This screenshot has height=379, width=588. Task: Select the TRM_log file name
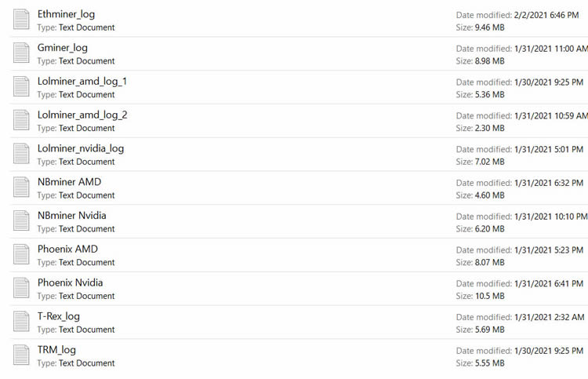point(56,350)
